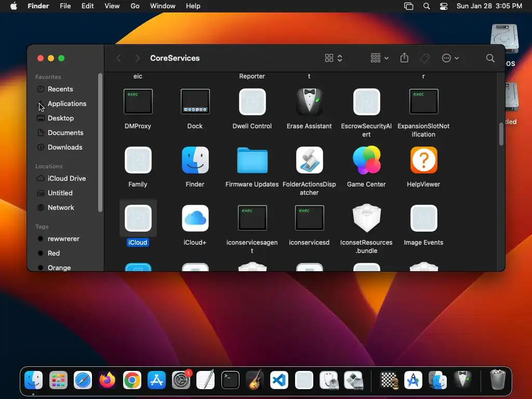Select the HelpViewer app icon
Screen dimensions: 532x399
click(423, 160)
